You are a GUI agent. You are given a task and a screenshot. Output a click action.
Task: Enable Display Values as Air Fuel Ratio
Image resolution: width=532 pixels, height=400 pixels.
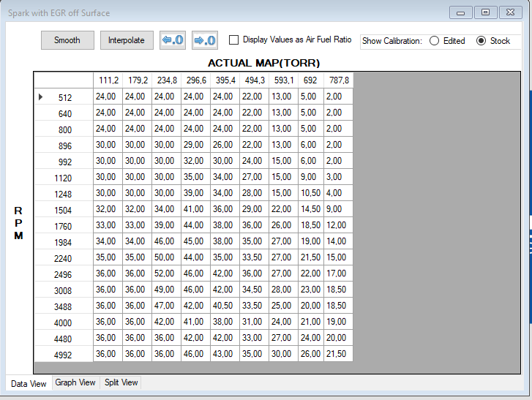[x=234, y=40]
